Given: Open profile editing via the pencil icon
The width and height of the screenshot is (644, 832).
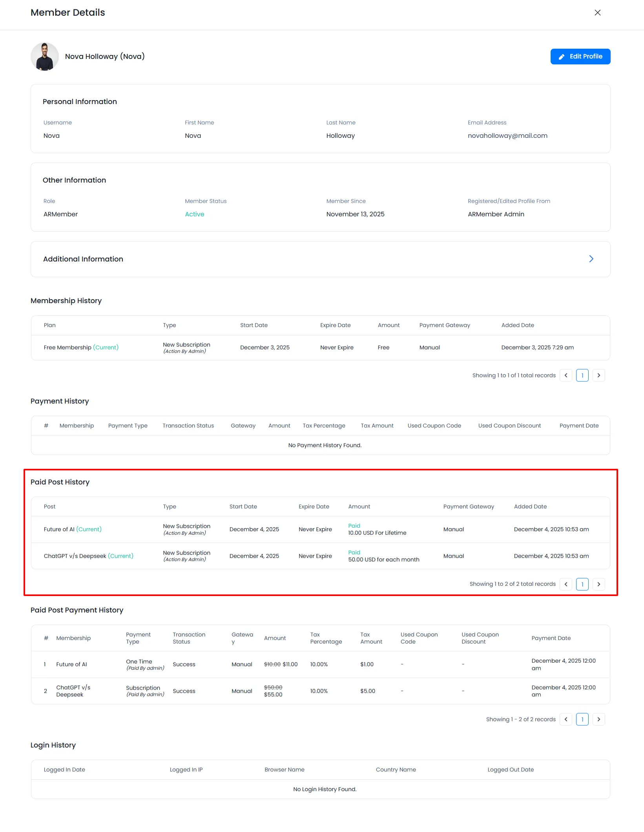Looking at the screenshot, I should (x=562, y=56).
